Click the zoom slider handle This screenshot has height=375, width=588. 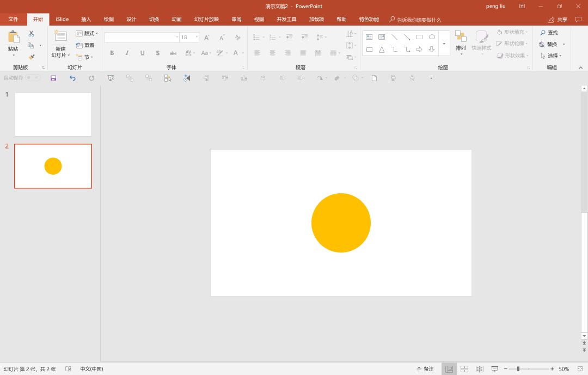pos(518,369)
